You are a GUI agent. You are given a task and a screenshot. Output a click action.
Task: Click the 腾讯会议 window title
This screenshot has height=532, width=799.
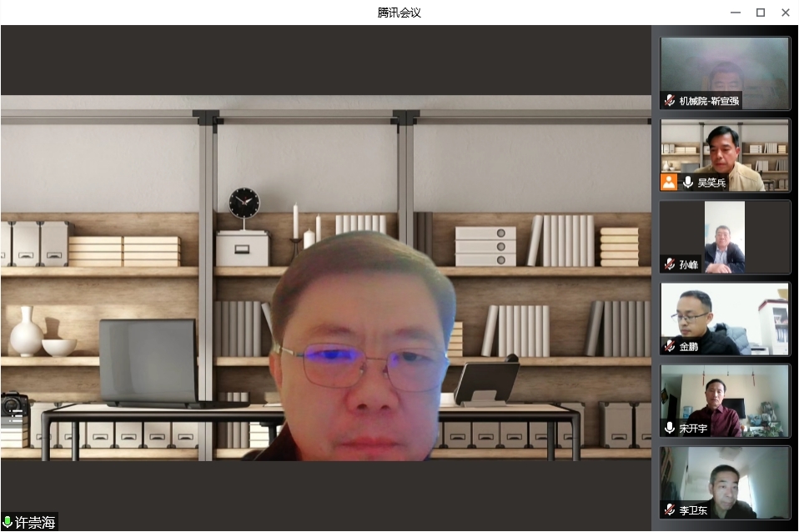(399, 13)
